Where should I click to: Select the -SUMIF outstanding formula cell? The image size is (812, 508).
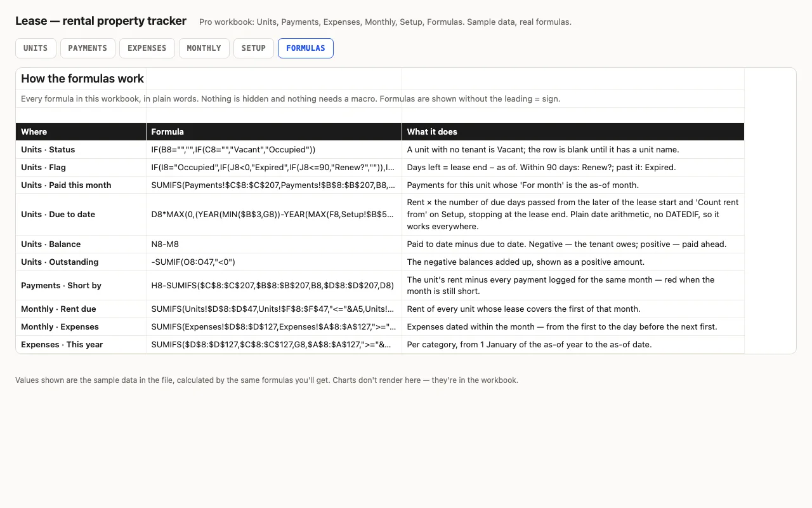(274, 262)
